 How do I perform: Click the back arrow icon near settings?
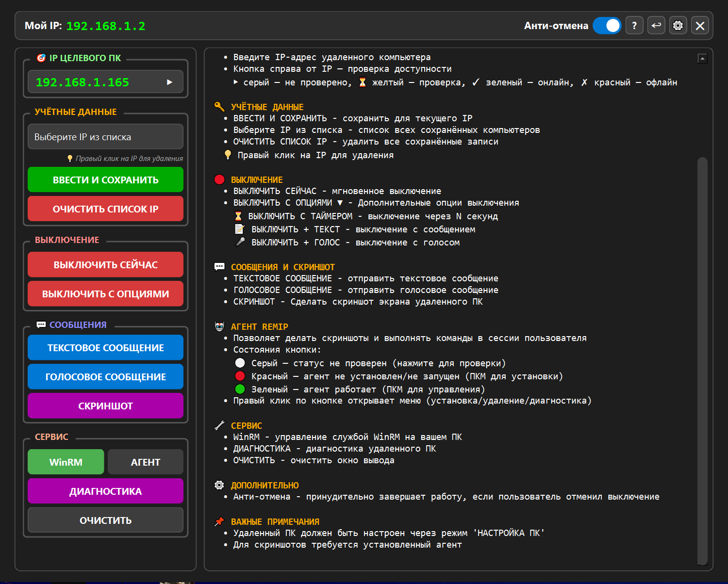point(656,25)
